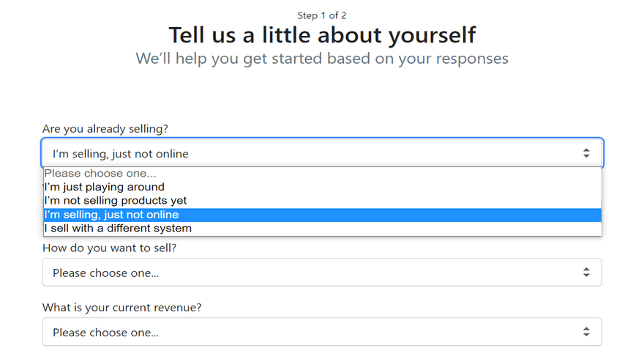Click placeholder text inside 'How do you want to sell?' field

[x=105, y=273]
